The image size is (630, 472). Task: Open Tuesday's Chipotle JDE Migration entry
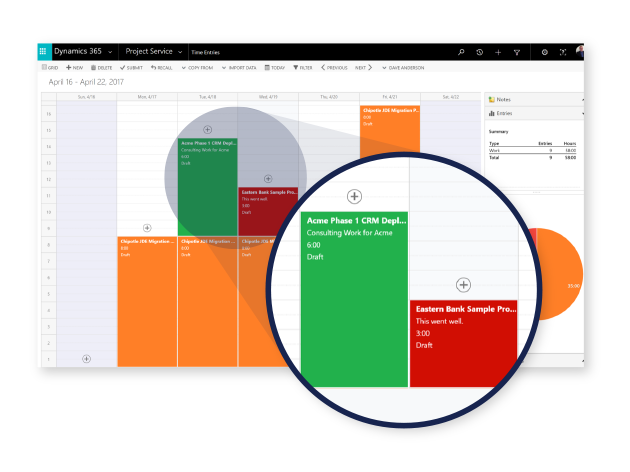tap(207, 302)
